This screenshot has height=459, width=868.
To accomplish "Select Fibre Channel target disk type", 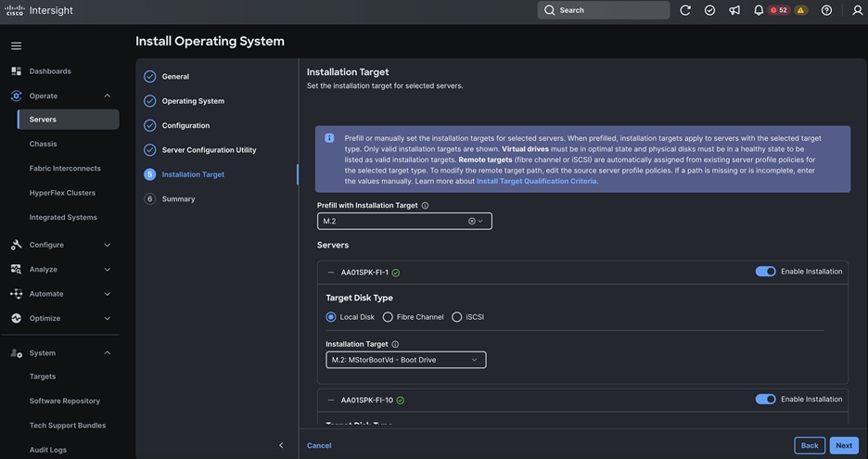I will point(388,317).
